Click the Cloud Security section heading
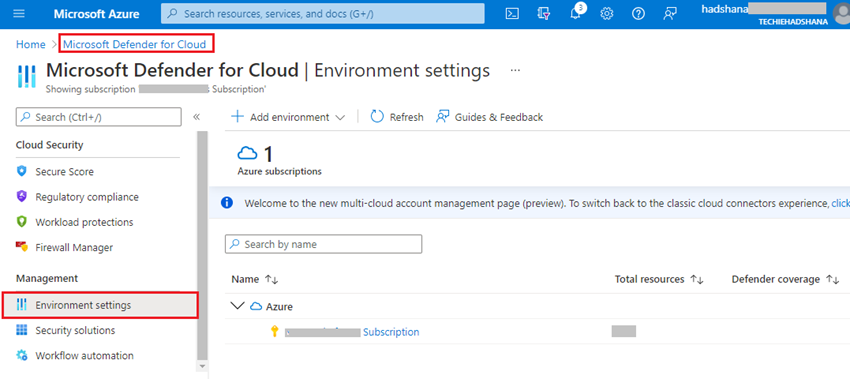 49,145
